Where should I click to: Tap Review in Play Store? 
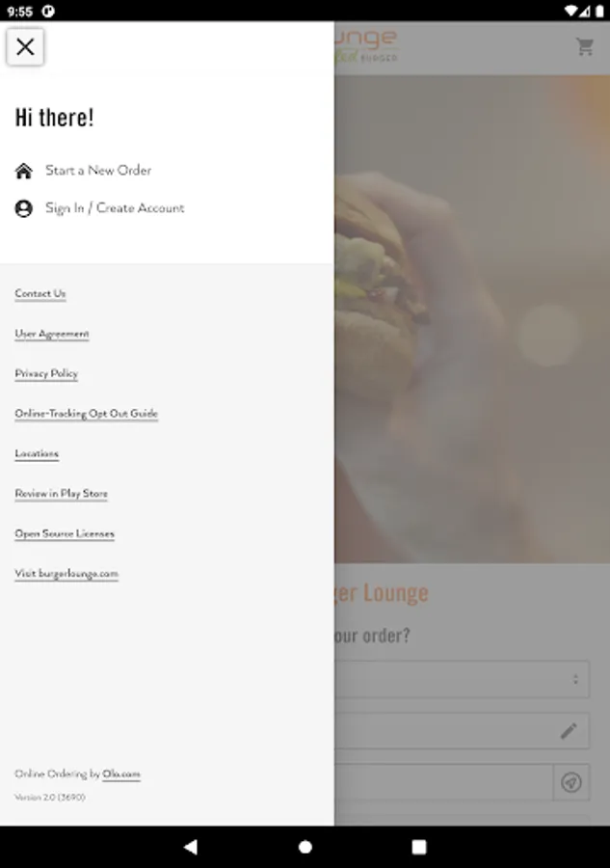[x=62, y=493]
